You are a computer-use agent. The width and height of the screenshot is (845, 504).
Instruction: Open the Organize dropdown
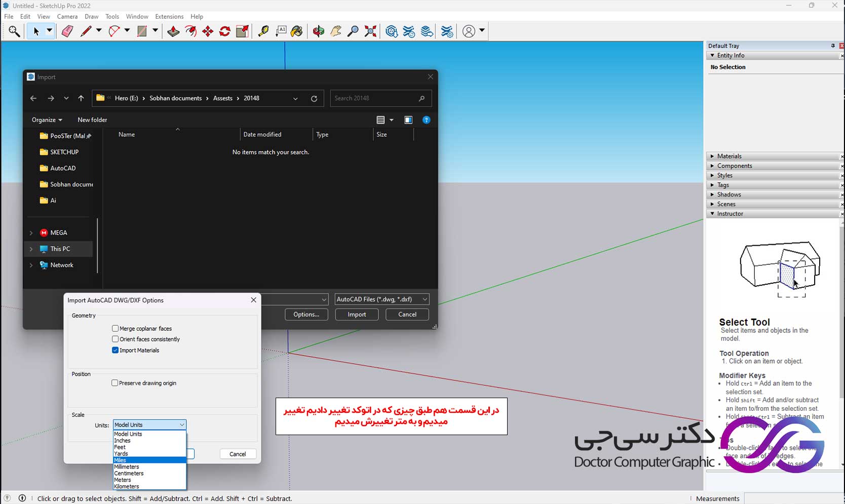pyautogui.click(x=47, y=120)
